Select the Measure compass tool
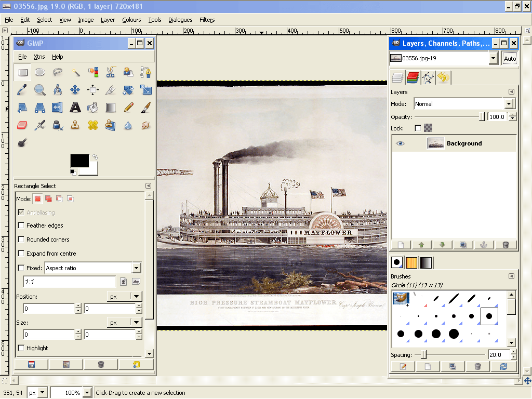 [x=58, y=89]
